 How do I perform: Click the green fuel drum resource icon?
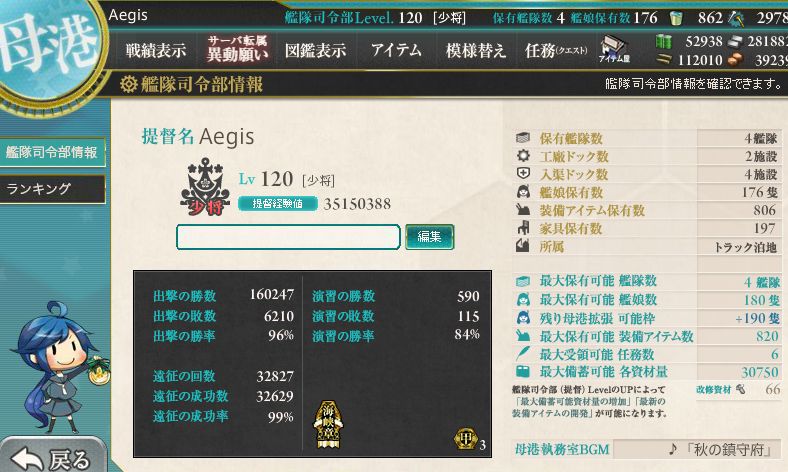pyautogui.click(x=663, y=41)
